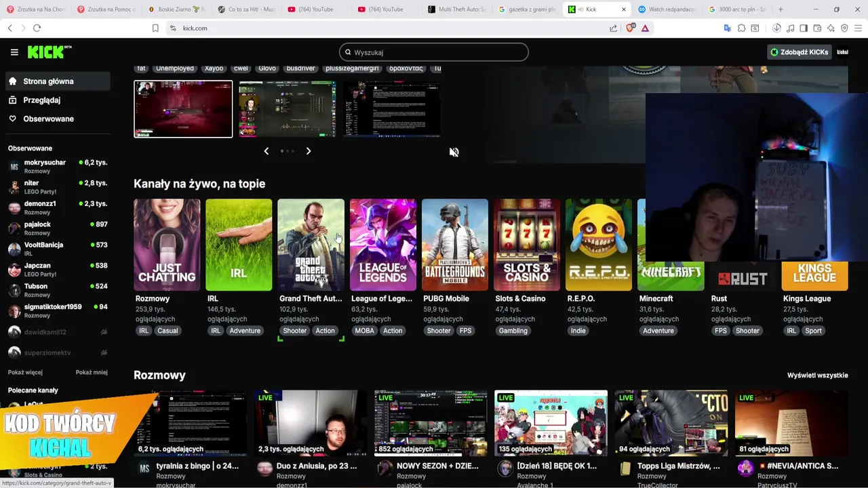Image resolution: width=868 pixels, height=488 pixels.
Task: Click the share page icon
Action: [x=613, y=28]
